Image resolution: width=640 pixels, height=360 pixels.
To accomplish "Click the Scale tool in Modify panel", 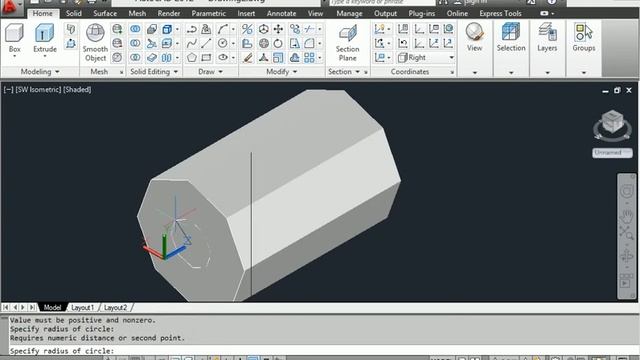I will point(278,58).
